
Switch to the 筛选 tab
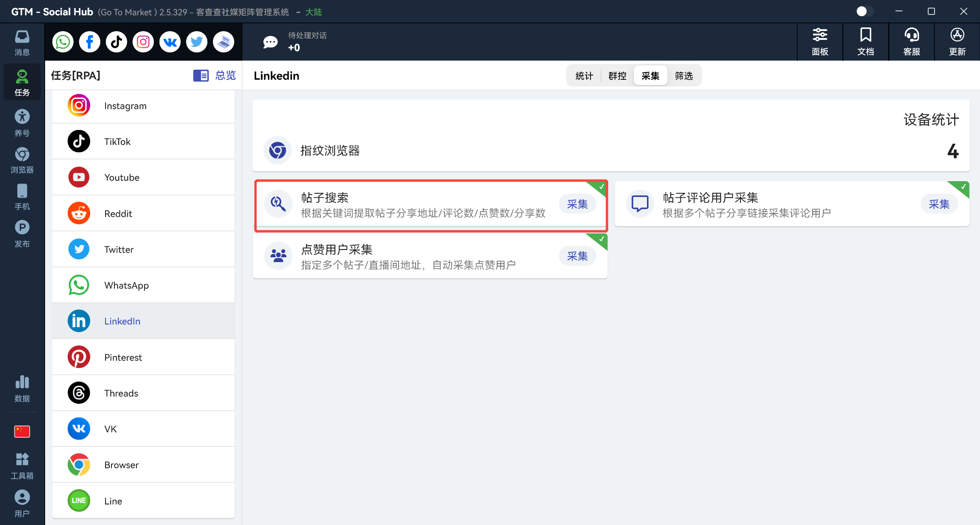click(684, 76)
